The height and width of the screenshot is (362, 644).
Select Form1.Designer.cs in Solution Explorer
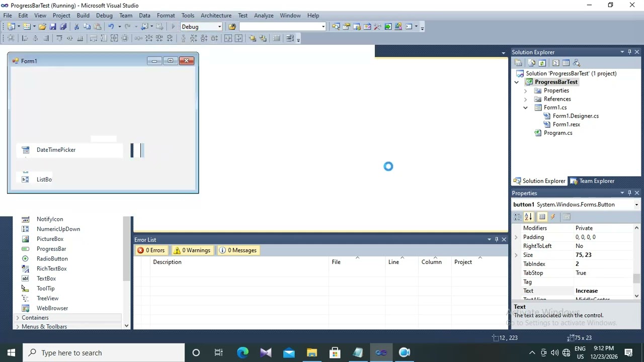pyautogui.click(x=576, y=116)
